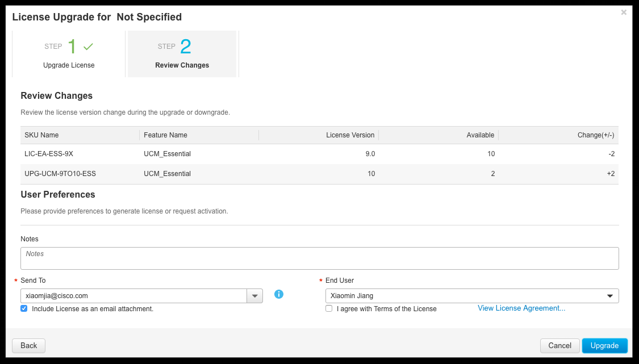Click the blue info icon beside Send To
The width and height of the screenshot is (639, 364).
(279, 294)
